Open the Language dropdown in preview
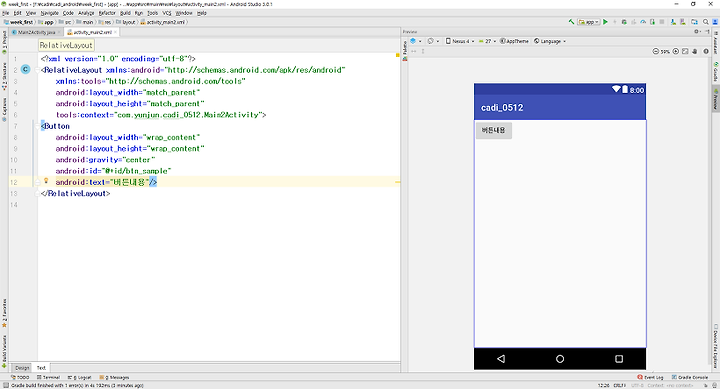This screenshot has height=389, width=720. coord(550,41)
